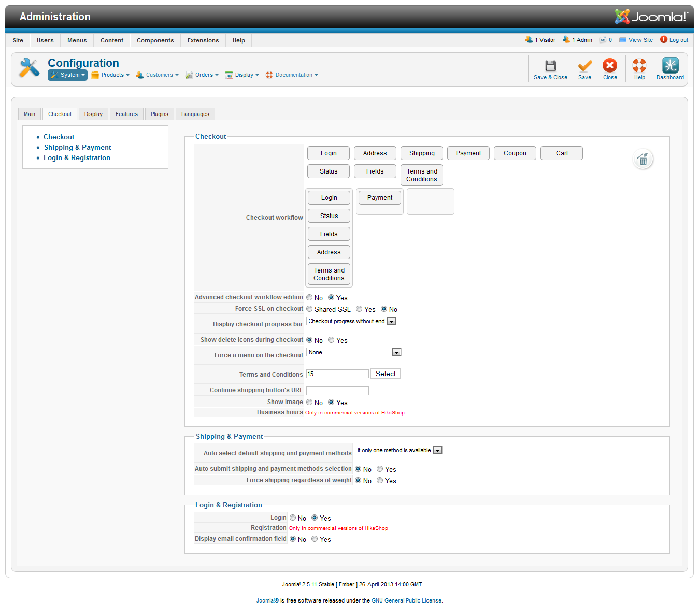Click the Terms and Conditions ID input field
The image size is (699, 616).
click(x=337, y=374)
